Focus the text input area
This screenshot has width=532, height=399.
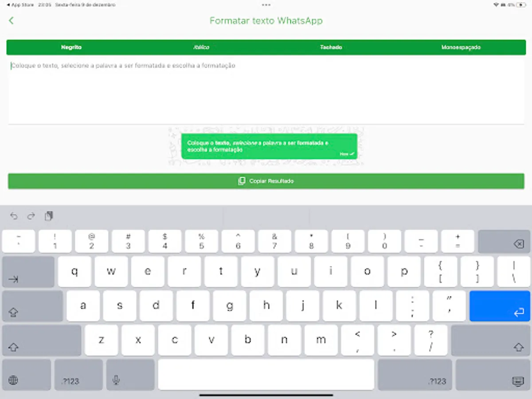point(266,90)
